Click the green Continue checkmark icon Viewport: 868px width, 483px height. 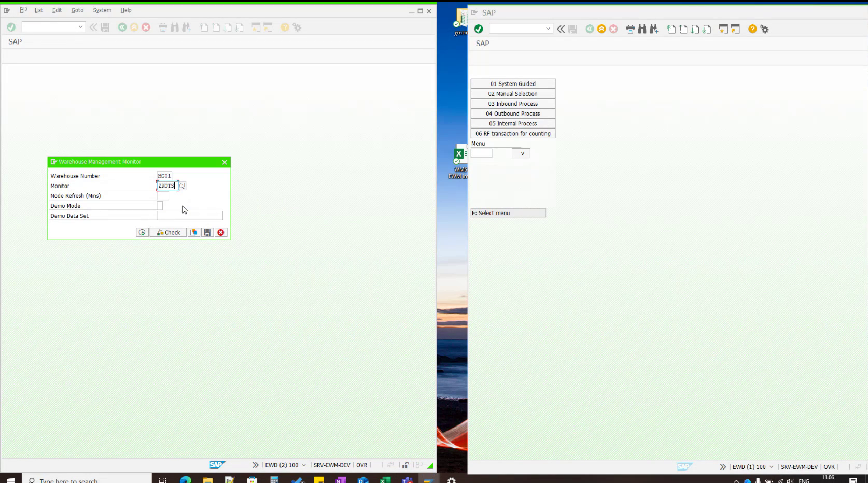11,26
